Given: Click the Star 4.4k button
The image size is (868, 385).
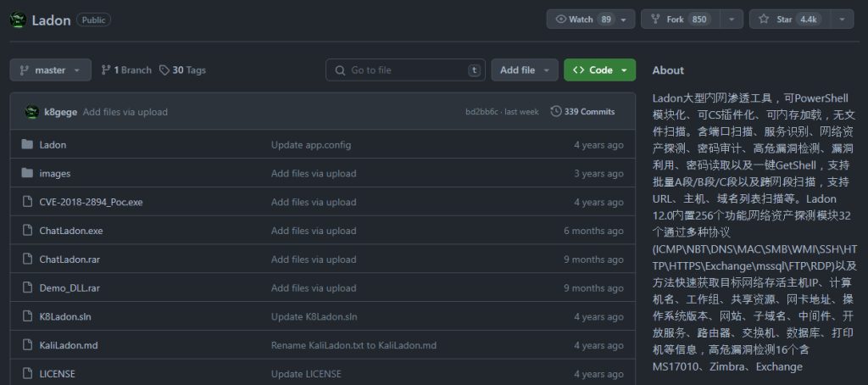Looking at the screenshot, I should tap(791, 20).
